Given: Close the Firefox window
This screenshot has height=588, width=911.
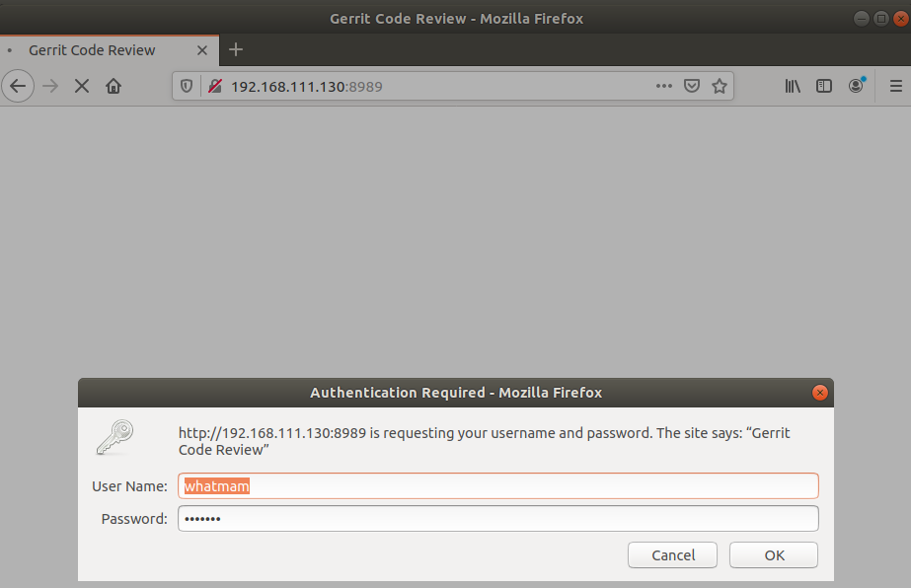Looking at the screenshot, I should 900,19.
